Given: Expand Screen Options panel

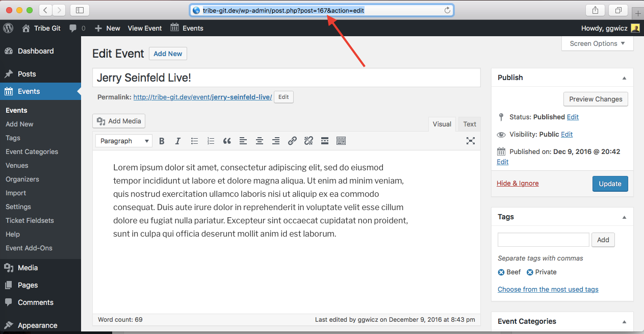Looking at the screenshot, I should point(598,44).
